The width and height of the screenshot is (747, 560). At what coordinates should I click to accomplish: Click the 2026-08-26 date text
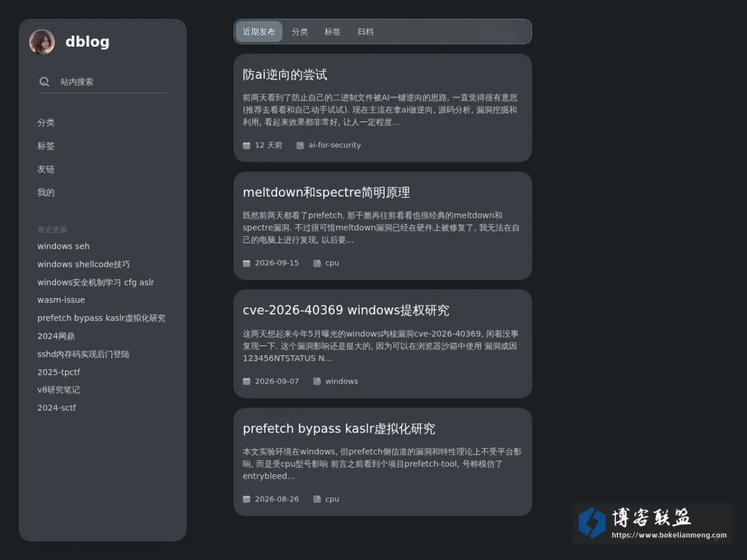(x=277, y=499)
